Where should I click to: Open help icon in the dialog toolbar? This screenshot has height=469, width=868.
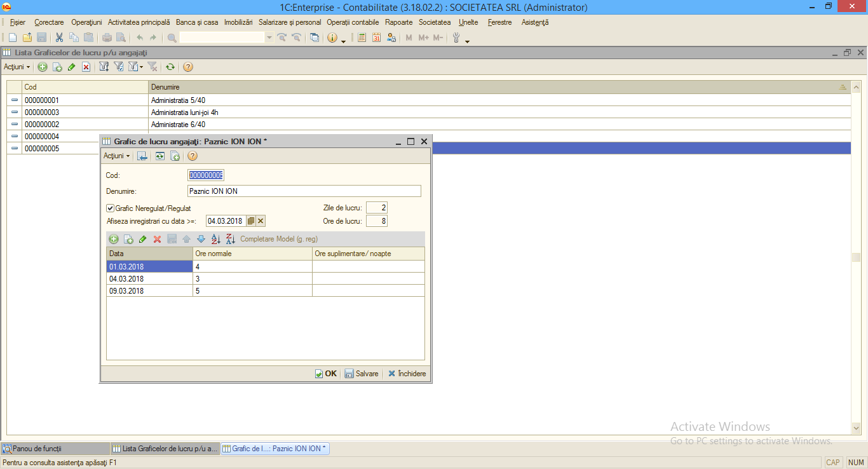(x=193, y=156)
